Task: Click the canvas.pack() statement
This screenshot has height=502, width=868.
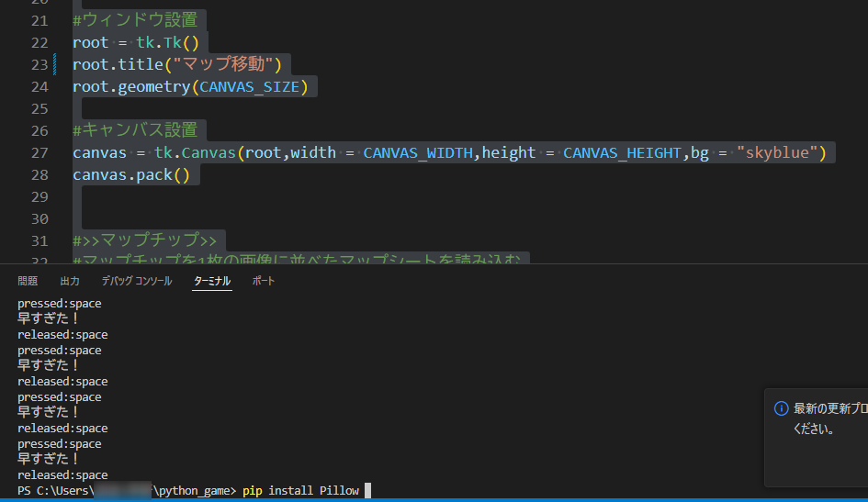Action: (130, 174)
